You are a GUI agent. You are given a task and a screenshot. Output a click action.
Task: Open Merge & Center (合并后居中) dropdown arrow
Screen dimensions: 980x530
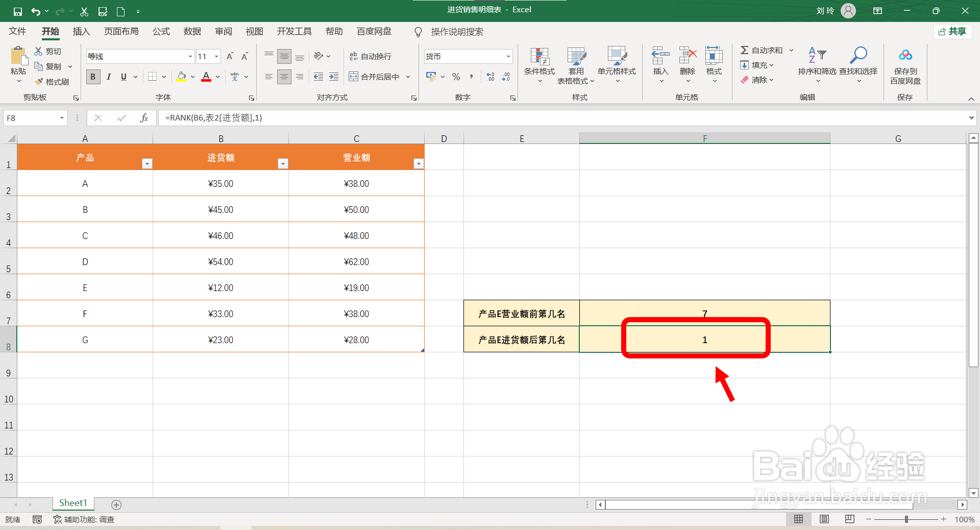coord(408,77)
